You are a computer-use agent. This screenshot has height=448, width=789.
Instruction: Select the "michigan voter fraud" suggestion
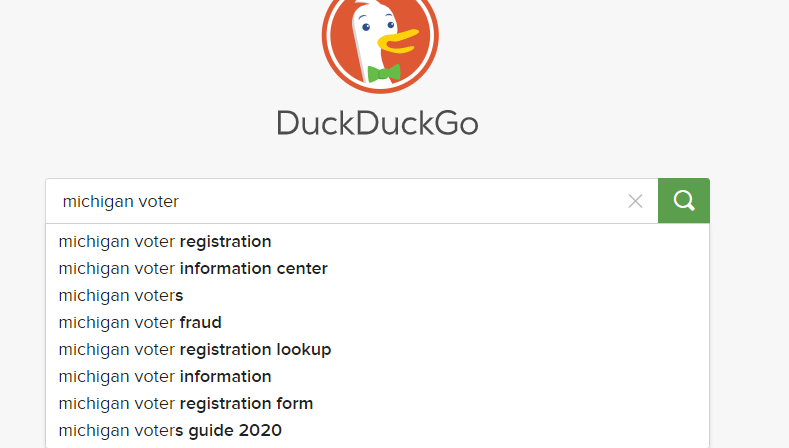click(377, 323)
